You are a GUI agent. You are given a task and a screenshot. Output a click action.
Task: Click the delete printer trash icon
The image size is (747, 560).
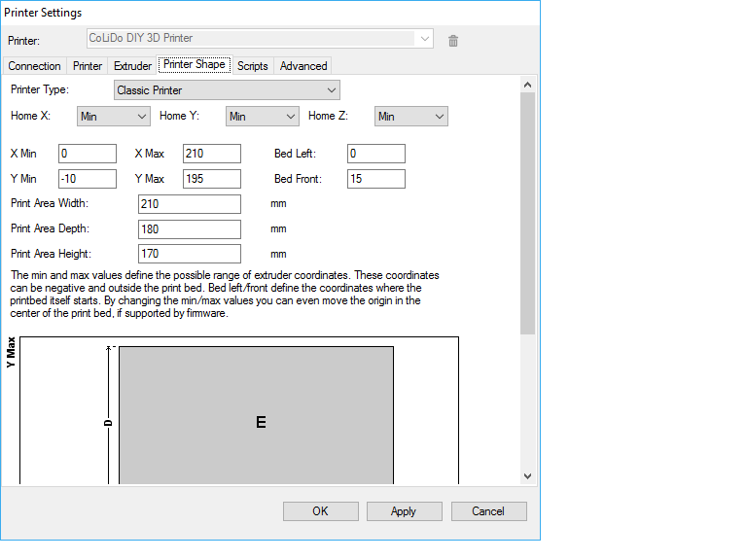(x=453, y=40)
